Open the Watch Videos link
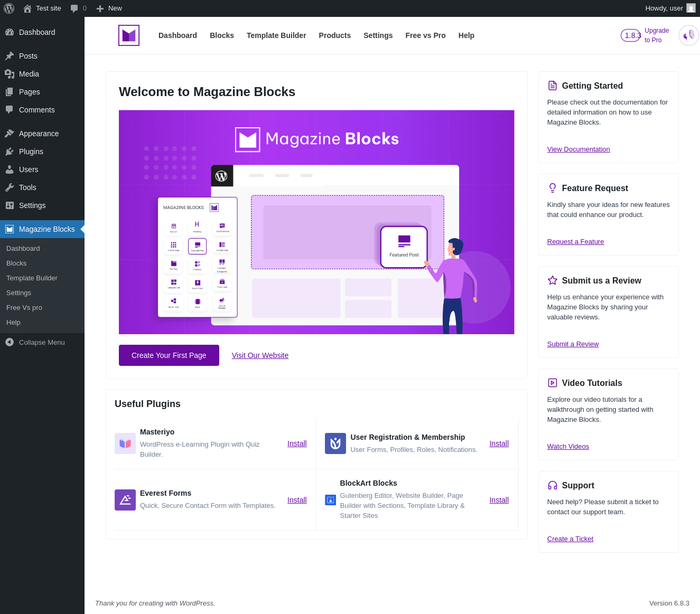Viewport: 700px width, 614px height. (568, 447)
